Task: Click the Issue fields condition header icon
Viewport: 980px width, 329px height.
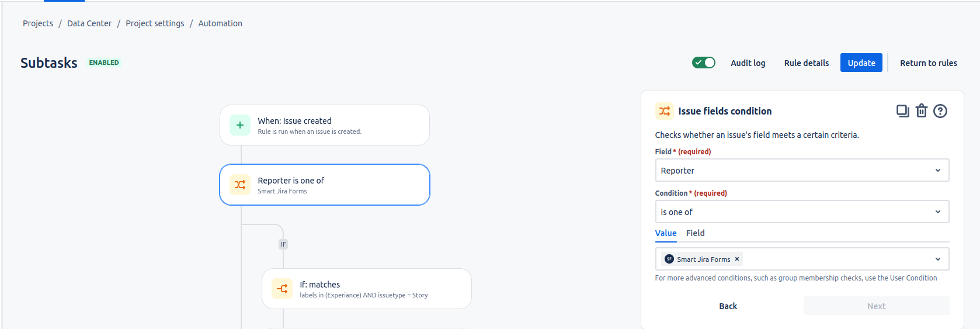Action: (x=665, y=111)
